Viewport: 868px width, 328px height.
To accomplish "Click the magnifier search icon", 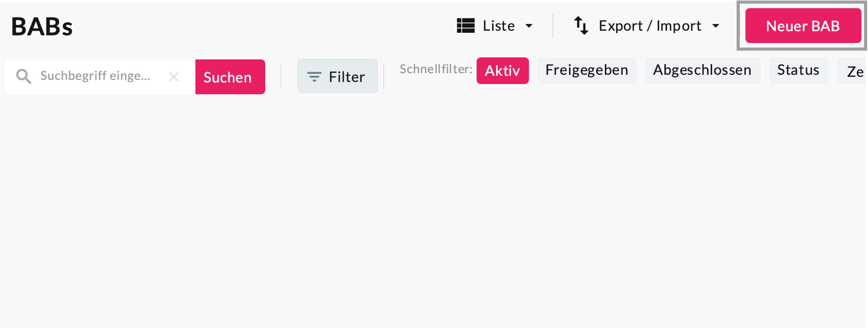I will 24,77.
